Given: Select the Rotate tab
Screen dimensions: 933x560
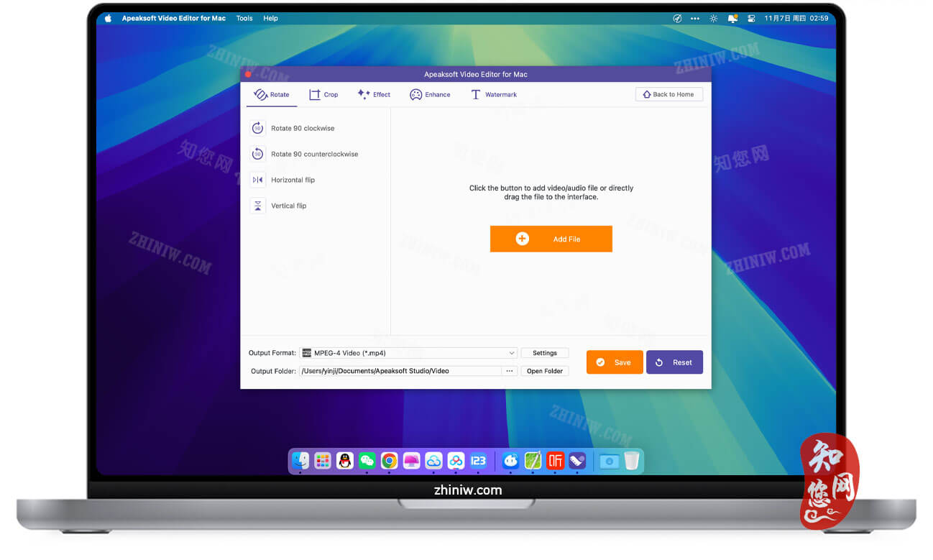Looking at the screenshot, I should (x=272, y=94).
